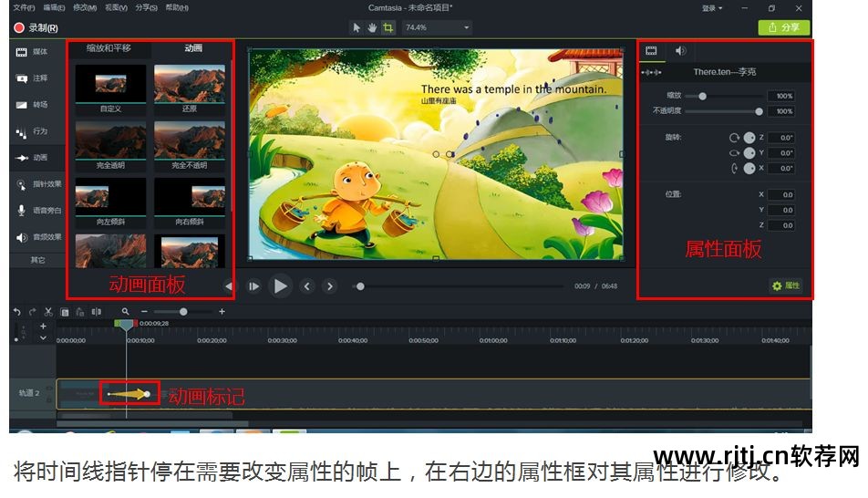Click the timeline playhead at 0:00:09;28

126,324
